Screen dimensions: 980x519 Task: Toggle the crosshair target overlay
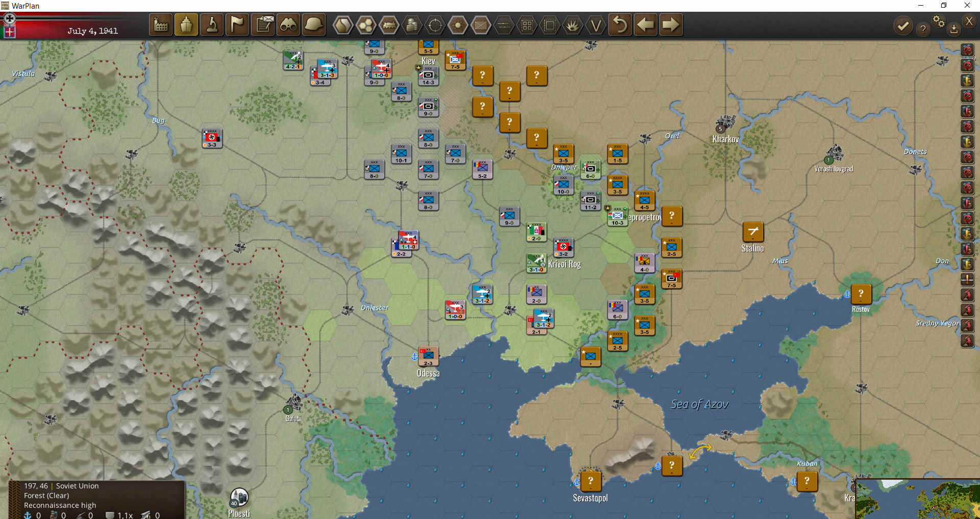435,25
